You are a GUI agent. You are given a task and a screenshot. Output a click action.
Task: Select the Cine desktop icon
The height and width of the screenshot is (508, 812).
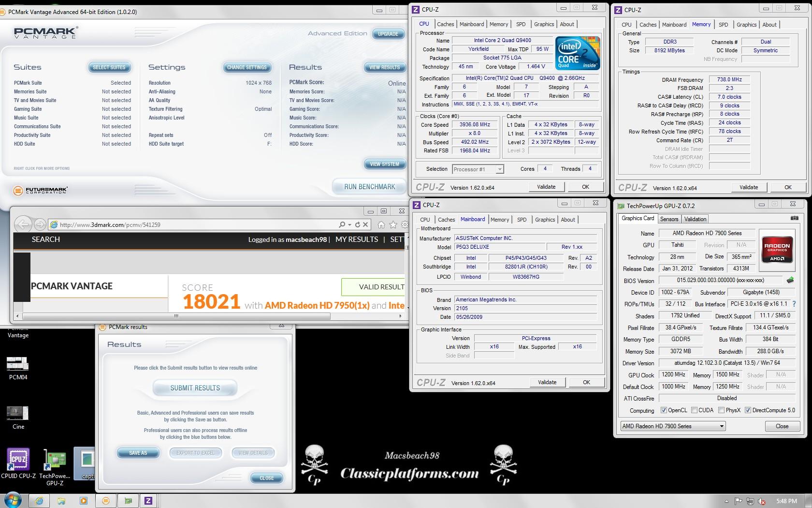click(18, 418)
